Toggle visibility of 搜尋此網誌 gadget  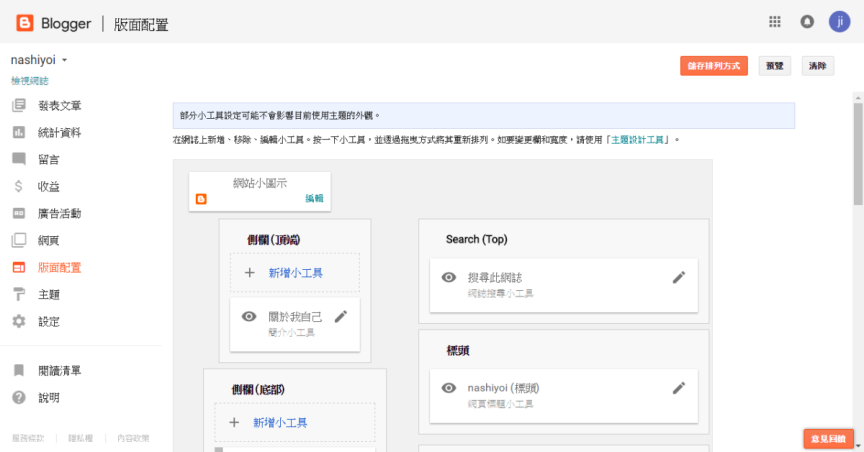tap(449, 277)
